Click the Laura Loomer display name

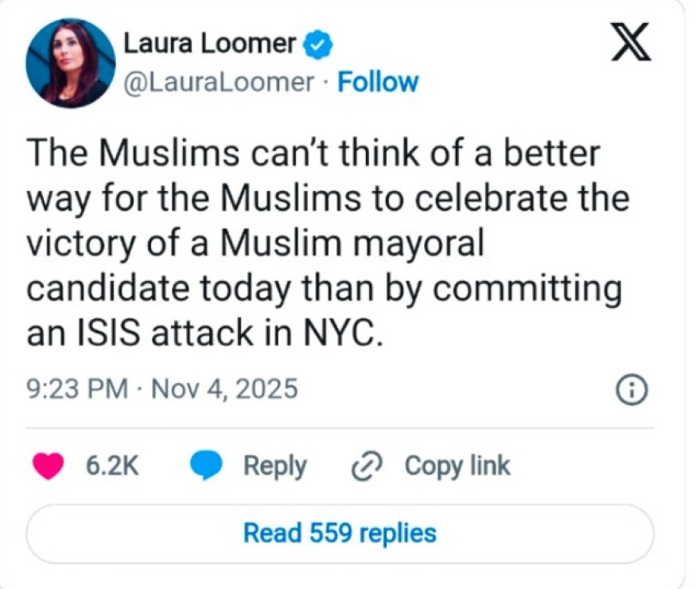[x=209, y=45]
